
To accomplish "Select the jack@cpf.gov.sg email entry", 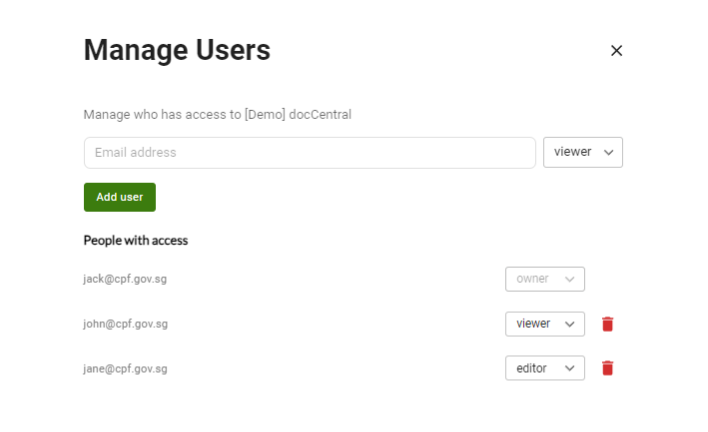I will pos(125,279).
